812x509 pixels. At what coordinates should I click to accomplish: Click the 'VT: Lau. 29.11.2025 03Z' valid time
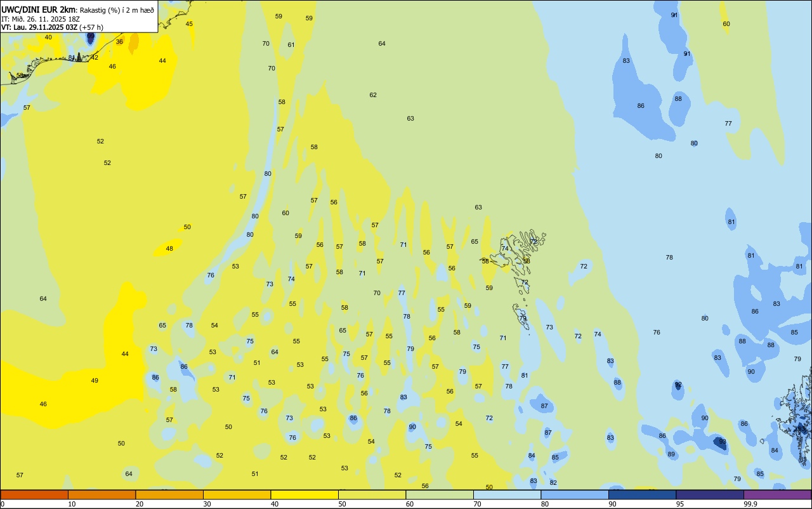[39, 27]
